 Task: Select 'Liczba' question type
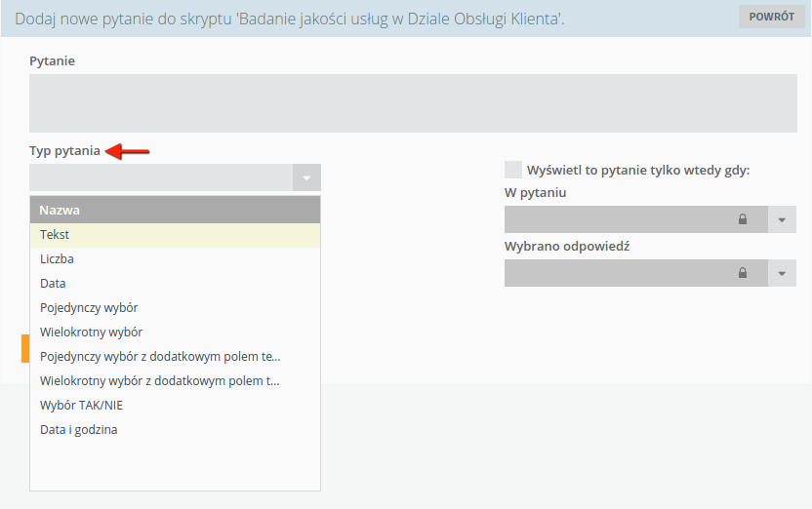click(175, 259)
